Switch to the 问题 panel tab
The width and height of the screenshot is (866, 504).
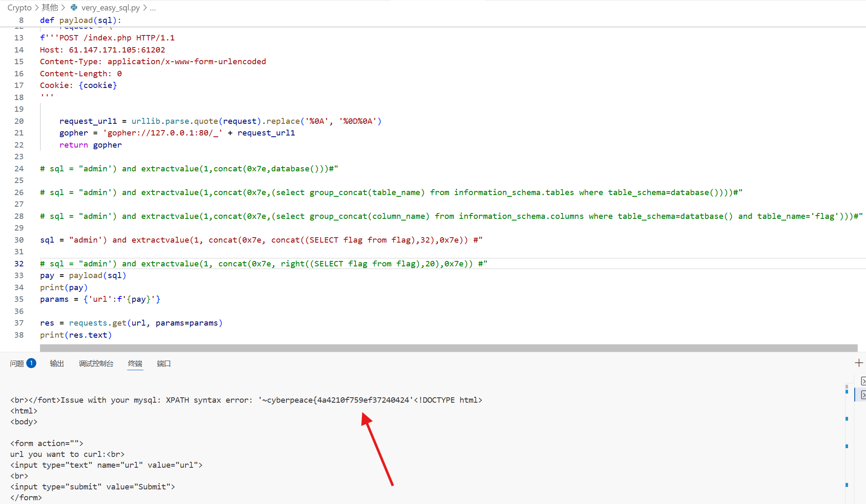click(x=18, y=363)
